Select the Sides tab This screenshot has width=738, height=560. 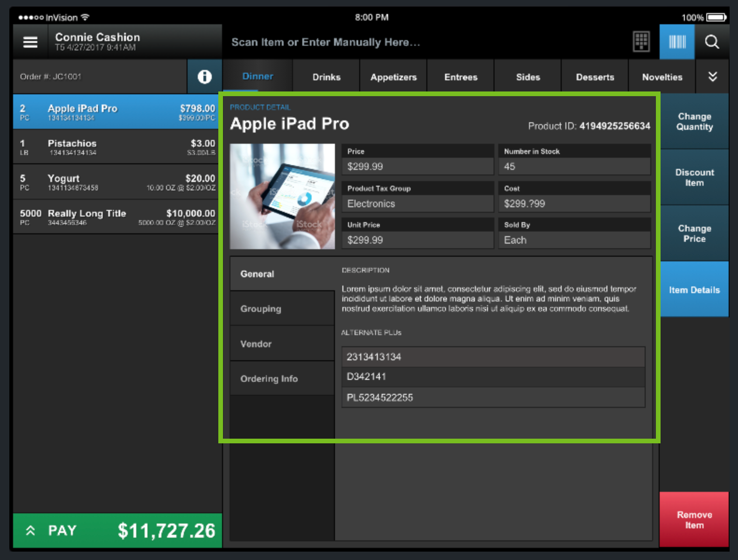528,77
